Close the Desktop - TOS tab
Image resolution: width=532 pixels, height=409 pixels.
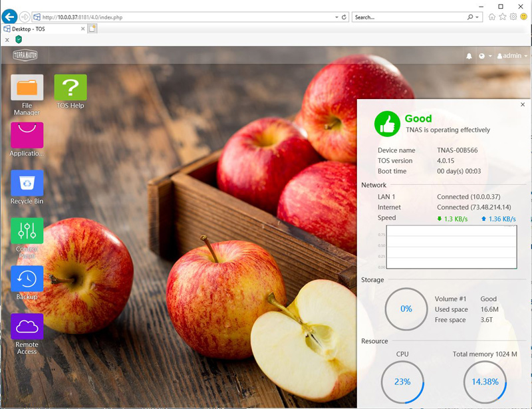click(x=82, y=29)
